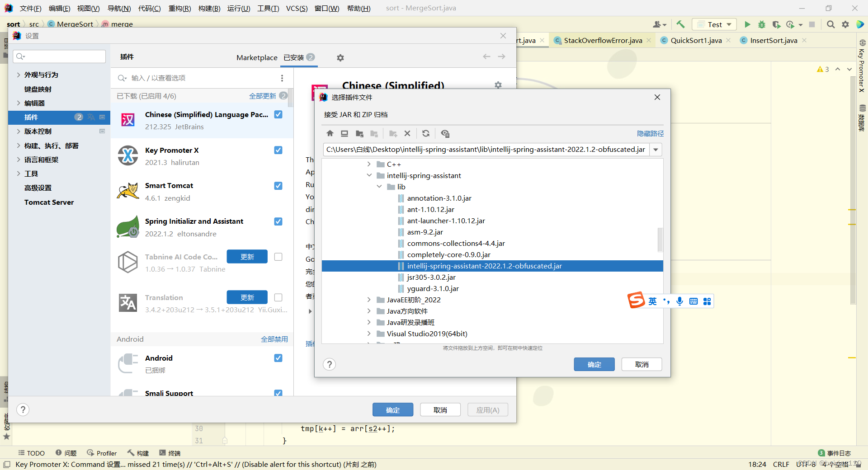Click help question mark in file chooser dialog
Image resolution: width=868 pixels, height=470 pixels.
tap(330, 364)
